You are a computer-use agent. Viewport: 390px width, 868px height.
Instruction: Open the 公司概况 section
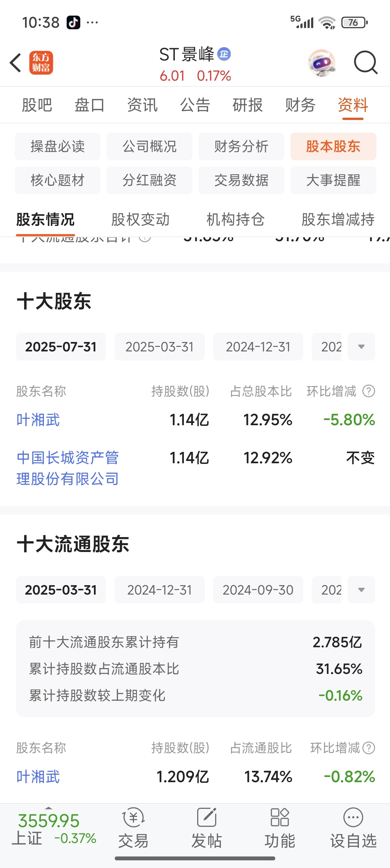[x=149, y=147]
